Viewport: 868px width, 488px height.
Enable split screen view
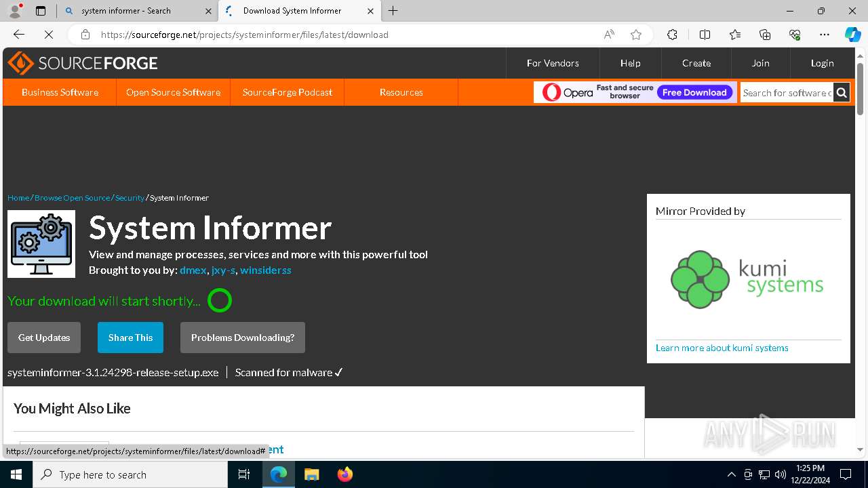coord(705,35)
